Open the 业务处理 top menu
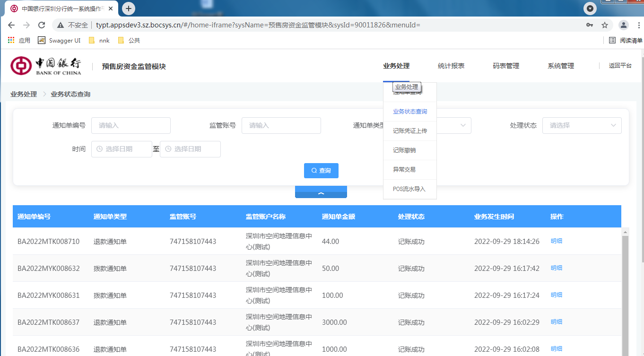 point(396,66)
